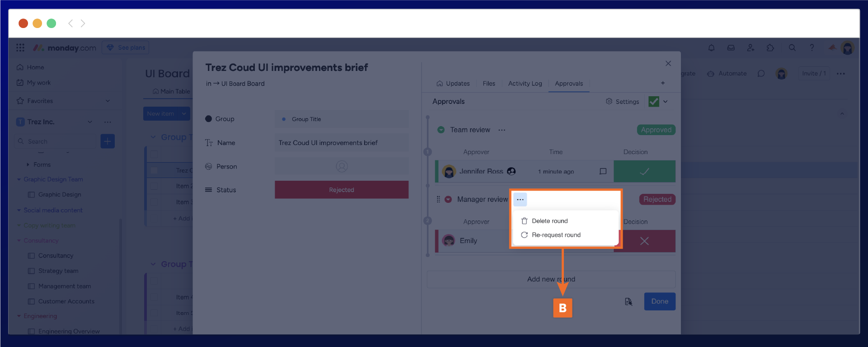This screenshot has height=347, width=868.
Task: Toggle the green approvals checkbox
Action: [x=653, y=102]
